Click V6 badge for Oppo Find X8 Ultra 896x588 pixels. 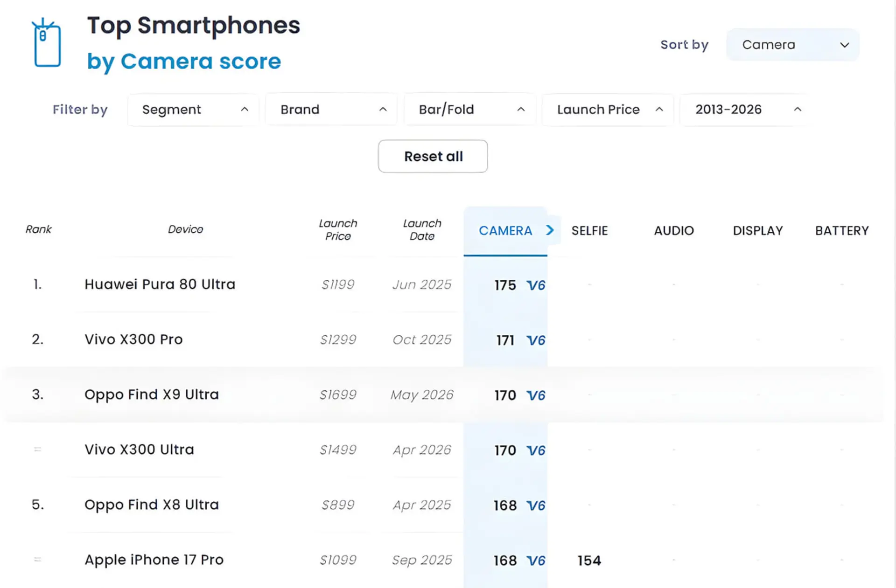536,505
